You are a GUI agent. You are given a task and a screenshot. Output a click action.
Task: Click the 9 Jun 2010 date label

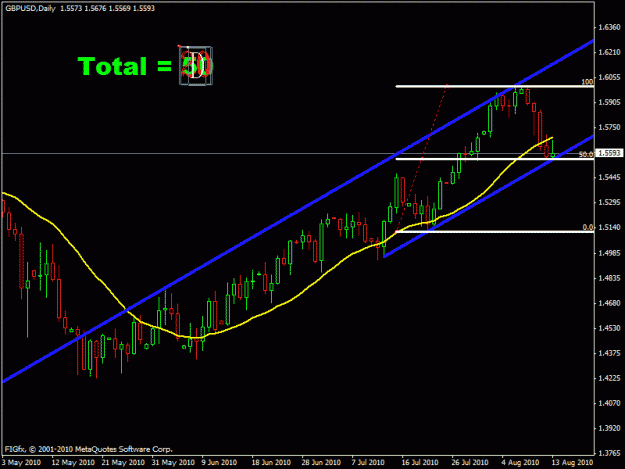[219, 463]
